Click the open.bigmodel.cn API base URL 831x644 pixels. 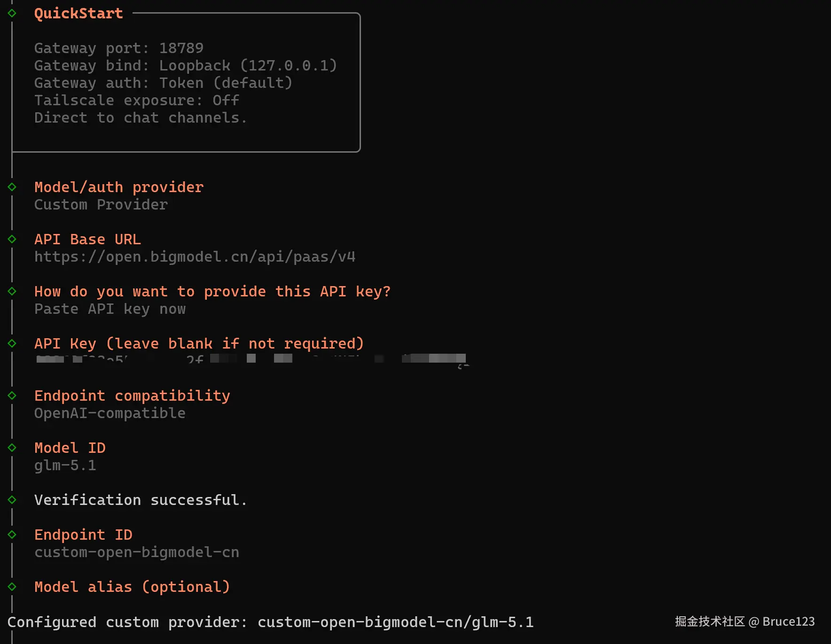(195, 257)
